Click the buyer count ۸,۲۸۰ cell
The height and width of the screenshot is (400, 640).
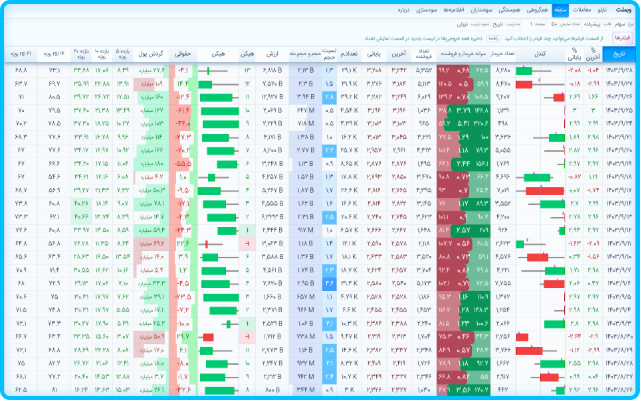tap(502, 70)
